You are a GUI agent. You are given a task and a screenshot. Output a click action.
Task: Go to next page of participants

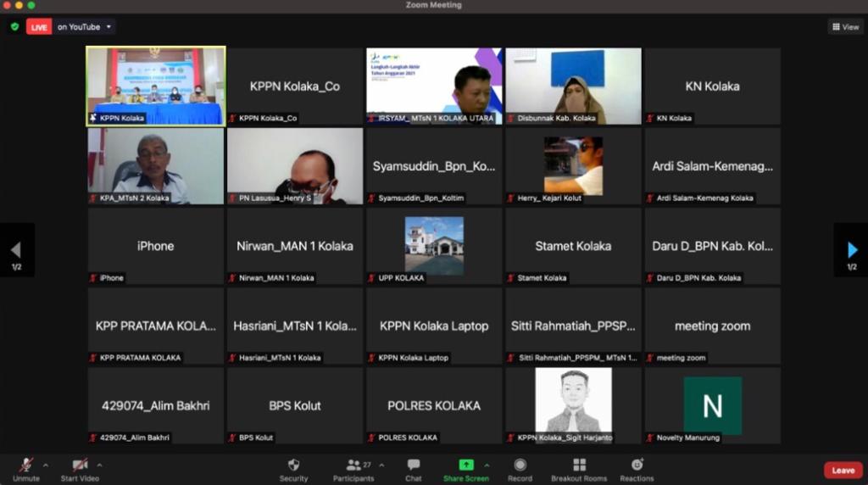(852, 250)
